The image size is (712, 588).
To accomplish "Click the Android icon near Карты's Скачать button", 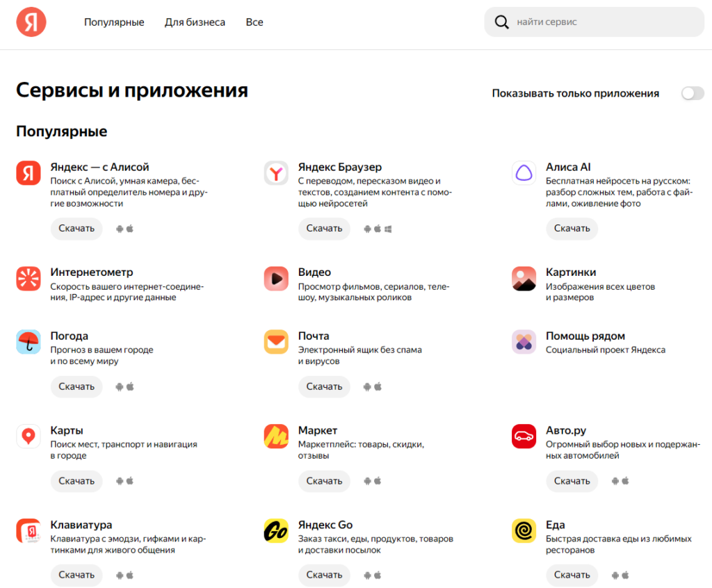I will point(119,481).
